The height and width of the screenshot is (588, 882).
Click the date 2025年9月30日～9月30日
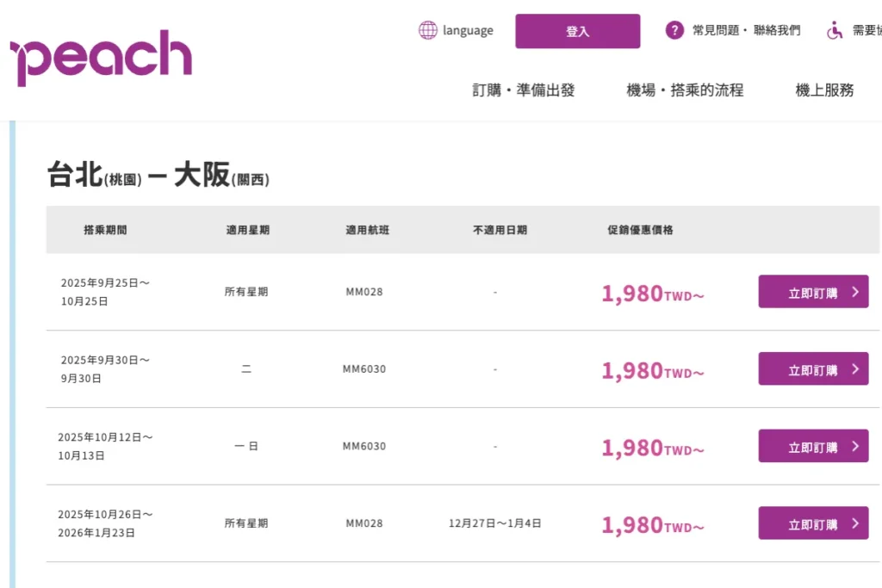coord(105,368)
